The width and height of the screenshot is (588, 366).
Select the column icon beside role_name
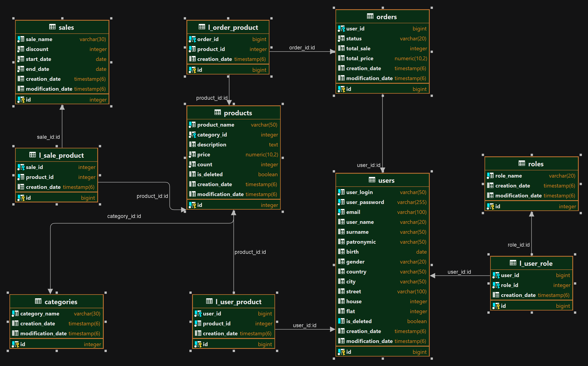[490, 176]
